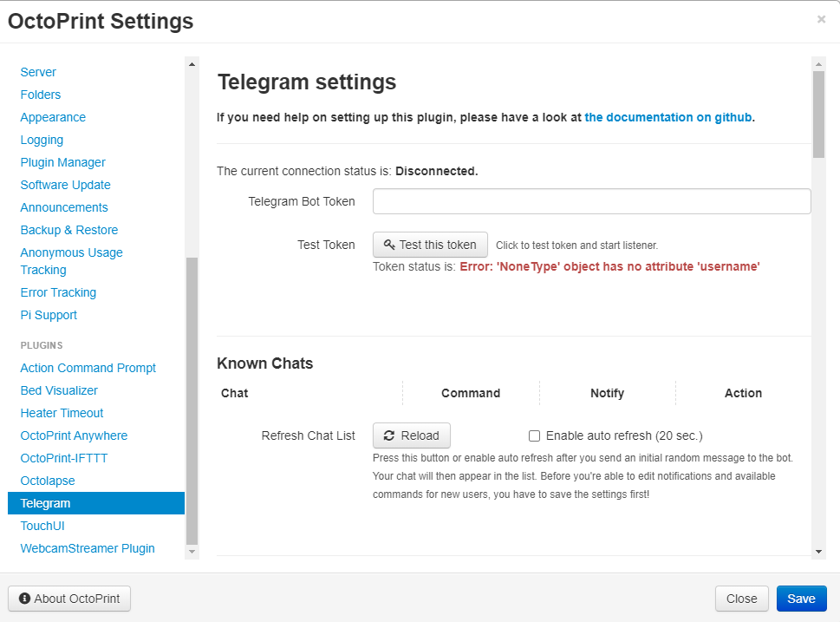Click the Notify column header
Viewport: 840px width, 622px height.
pyautogui.click(x=608, y=393)
